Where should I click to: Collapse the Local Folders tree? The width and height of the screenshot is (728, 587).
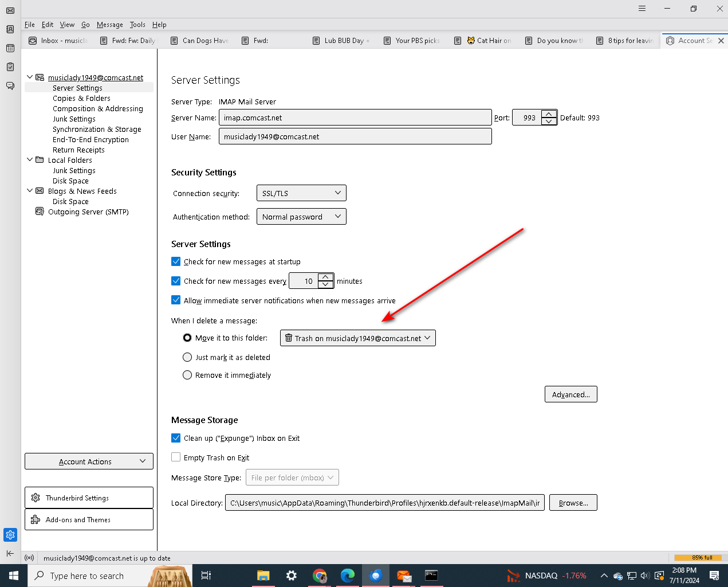tap(30, 159)
